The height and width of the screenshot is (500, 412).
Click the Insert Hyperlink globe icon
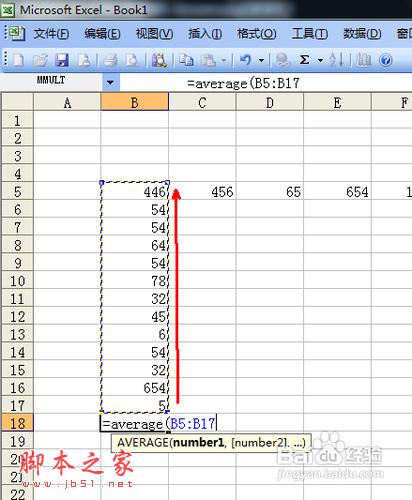point(282,60)
